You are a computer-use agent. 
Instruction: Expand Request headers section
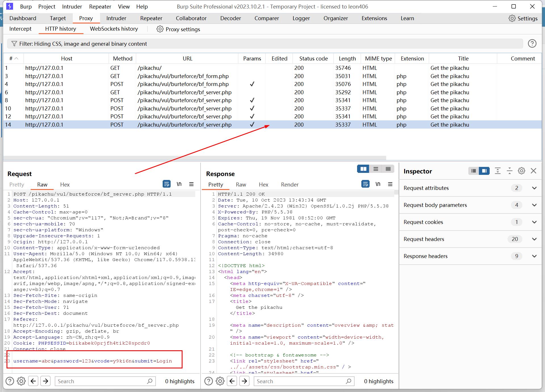pyautogui.click(x=534, y=239)
